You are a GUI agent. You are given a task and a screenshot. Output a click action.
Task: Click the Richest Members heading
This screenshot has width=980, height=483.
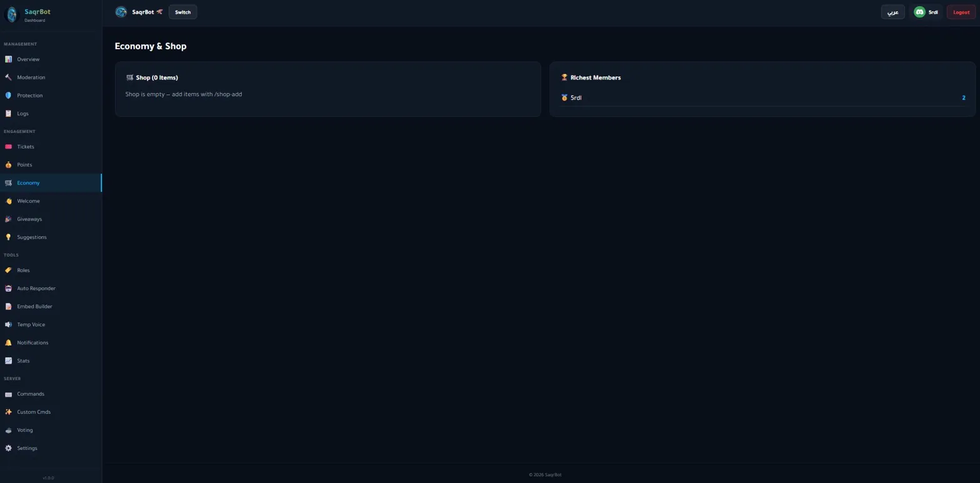pyautogui.click(x=596, y=77)
